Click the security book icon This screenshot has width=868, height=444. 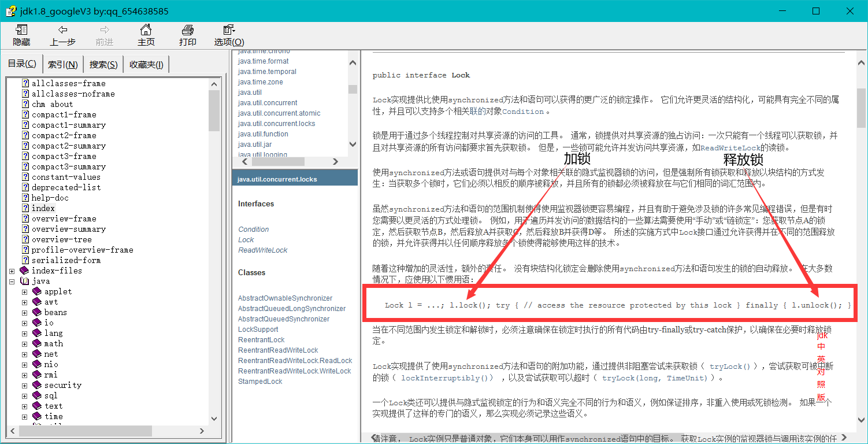[37, 385]
